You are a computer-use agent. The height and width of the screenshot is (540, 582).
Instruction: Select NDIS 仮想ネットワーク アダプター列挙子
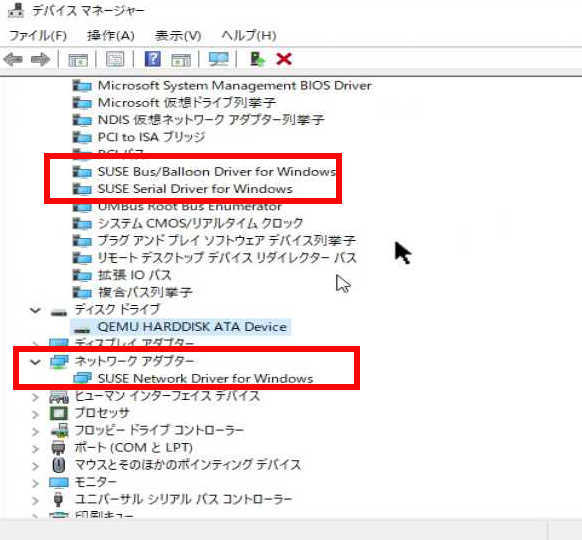(x=211, y=120)
